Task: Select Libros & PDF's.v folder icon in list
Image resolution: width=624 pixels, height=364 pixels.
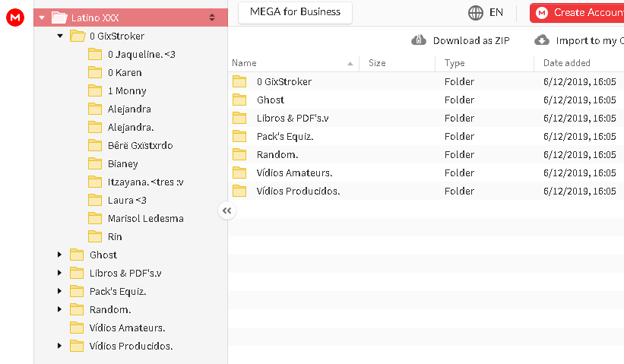Action: (239, 118)
